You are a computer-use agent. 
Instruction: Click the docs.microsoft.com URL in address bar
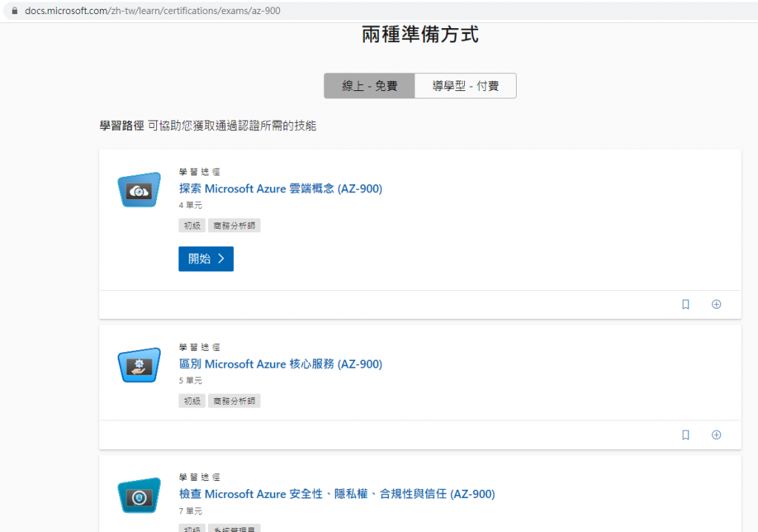pyautogui.click(x=152, y=10)
